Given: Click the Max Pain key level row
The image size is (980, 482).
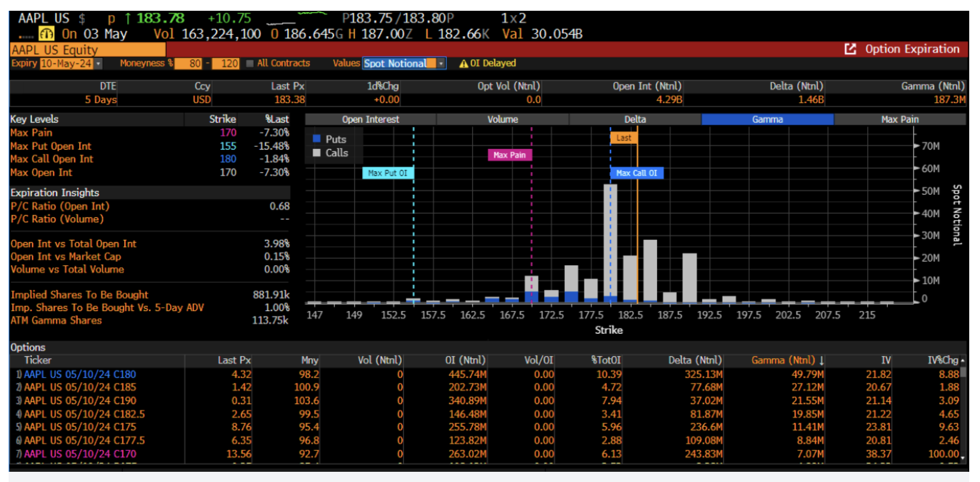Looking at the screenshot, I should coord(150,133).
